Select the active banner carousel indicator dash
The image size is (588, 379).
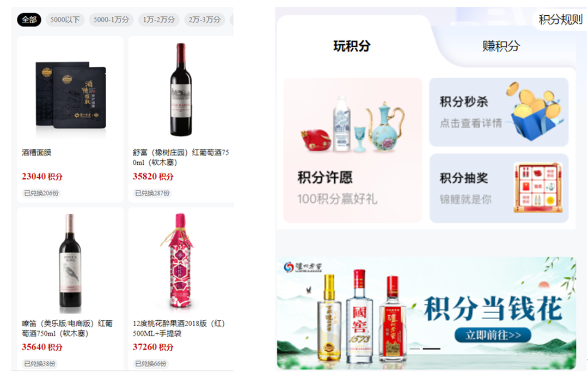point(431,349)
